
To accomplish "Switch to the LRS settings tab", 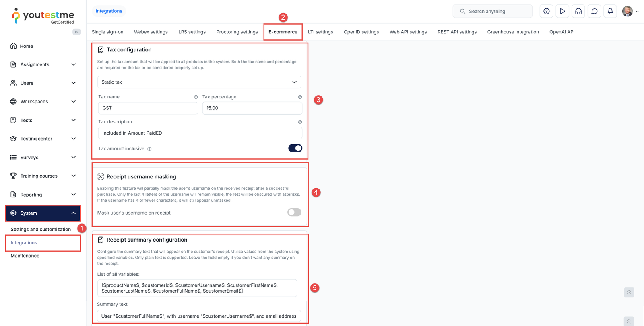I will click(192, 32).
